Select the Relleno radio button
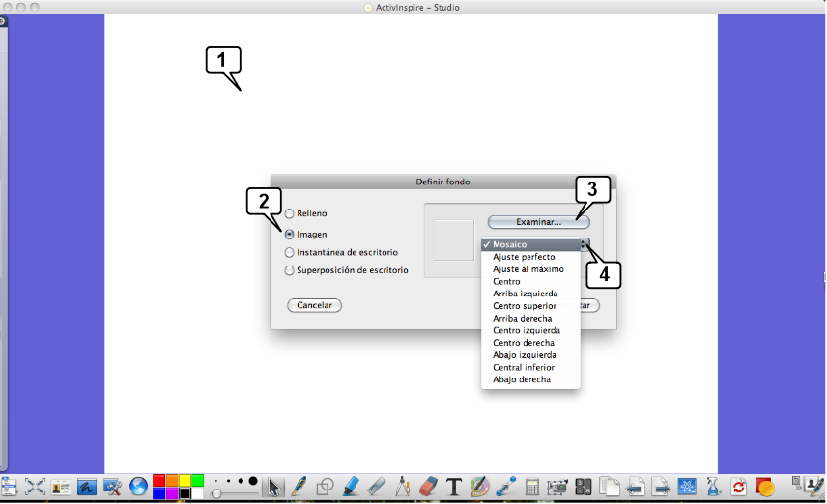 click(x=290, y=213)
